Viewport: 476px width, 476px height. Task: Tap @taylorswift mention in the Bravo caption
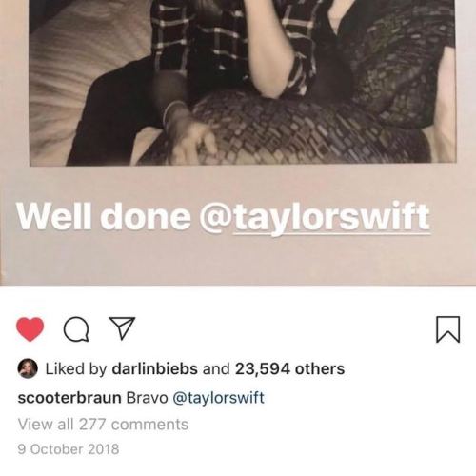[x=218, y=398]
